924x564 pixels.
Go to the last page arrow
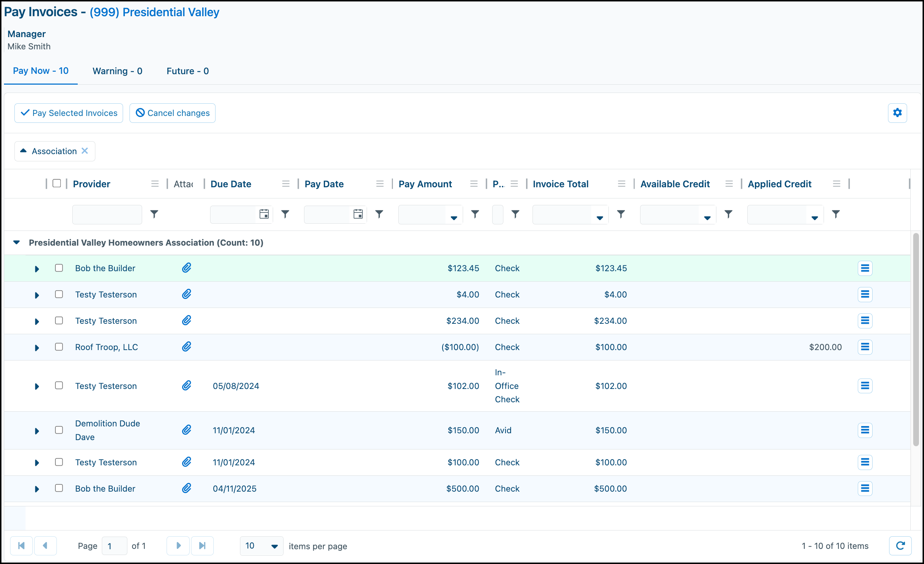click(x=202, y=546)
